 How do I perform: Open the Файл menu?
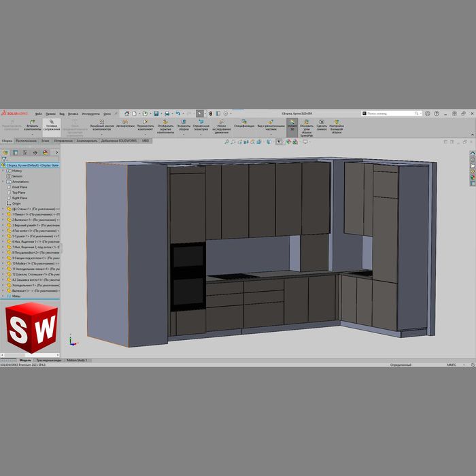[39, 114]
